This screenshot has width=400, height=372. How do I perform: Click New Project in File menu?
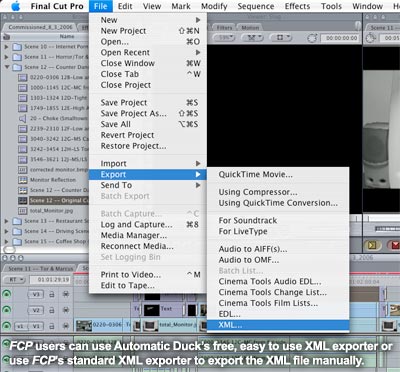(148, 31)
